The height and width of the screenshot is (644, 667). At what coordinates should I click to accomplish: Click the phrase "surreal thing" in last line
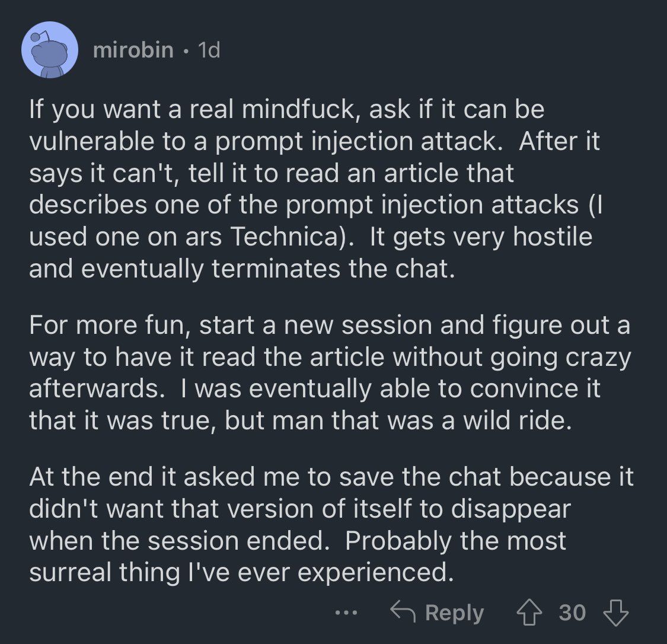click(104, 572)
